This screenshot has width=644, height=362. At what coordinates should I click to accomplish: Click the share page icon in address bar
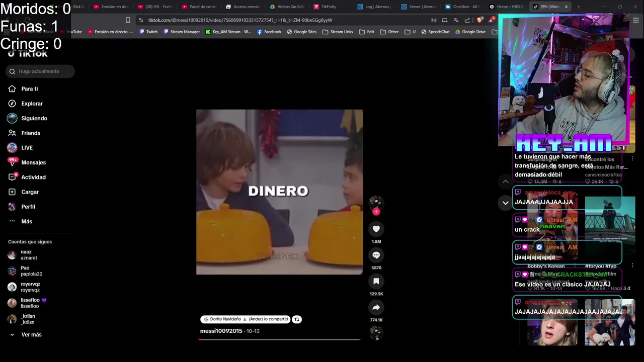(467, 20)
